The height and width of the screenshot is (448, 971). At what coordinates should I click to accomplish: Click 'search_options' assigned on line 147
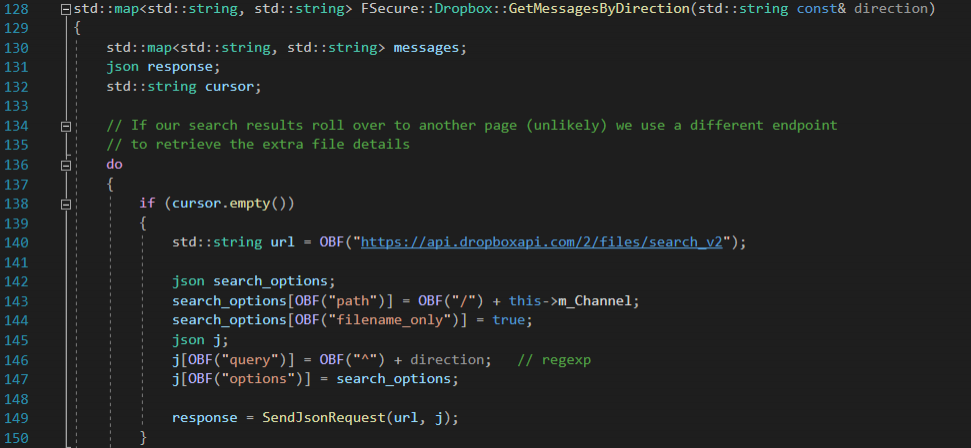tap(393, 378)
